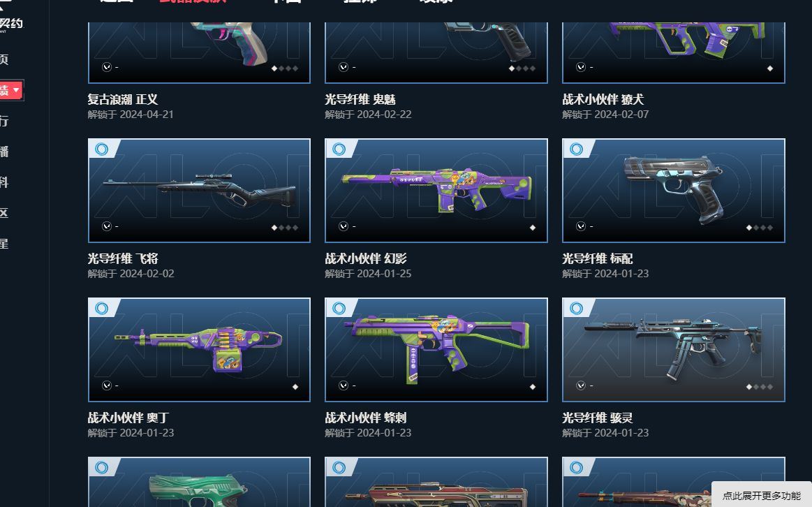Open the green pistol skin thumbnail
812x507 pixels.
(x=200, y=482)
